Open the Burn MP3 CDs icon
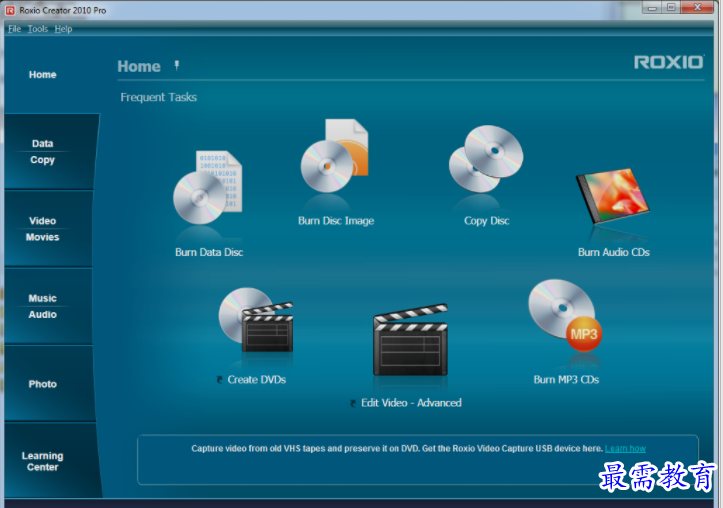The image size is (723, 508). [x=565, y=315]
